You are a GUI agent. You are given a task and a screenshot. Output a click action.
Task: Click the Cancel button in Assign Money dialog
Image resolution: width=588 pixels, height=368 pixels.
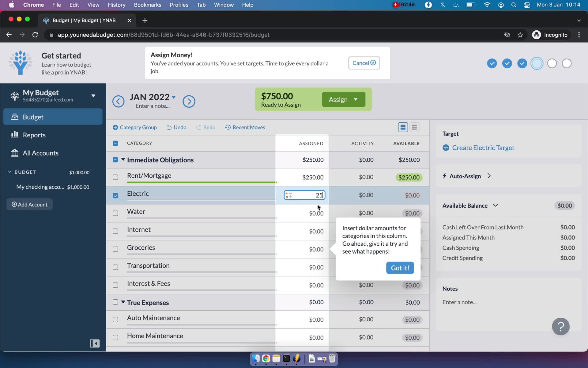point(363,62)
